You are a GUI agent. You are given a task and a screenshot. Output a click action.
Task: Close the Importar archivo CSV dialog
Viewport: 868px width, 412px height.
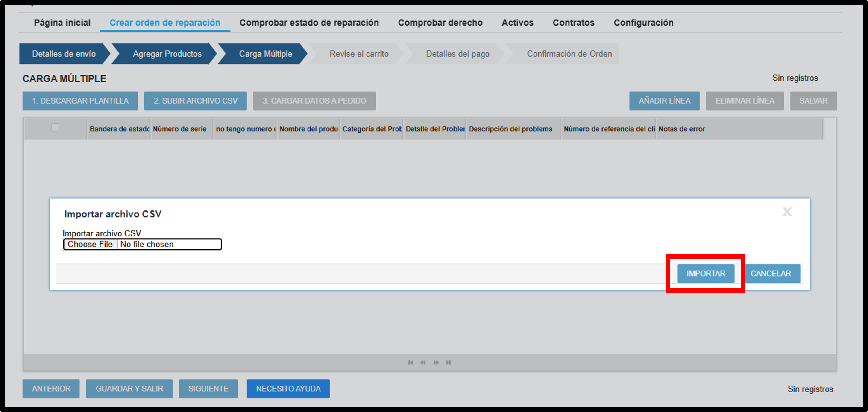coord(787,212)
